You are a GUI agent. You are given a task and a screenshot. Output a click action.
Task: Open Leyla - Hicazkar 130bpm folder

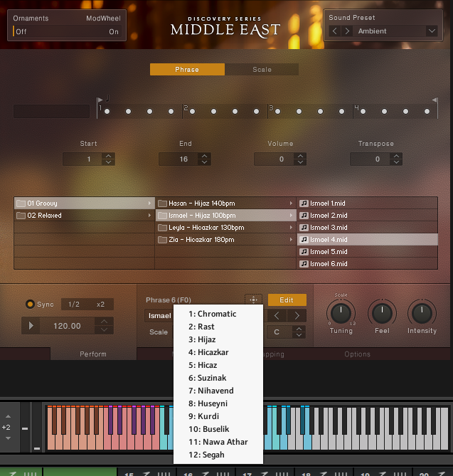[225, 228]
